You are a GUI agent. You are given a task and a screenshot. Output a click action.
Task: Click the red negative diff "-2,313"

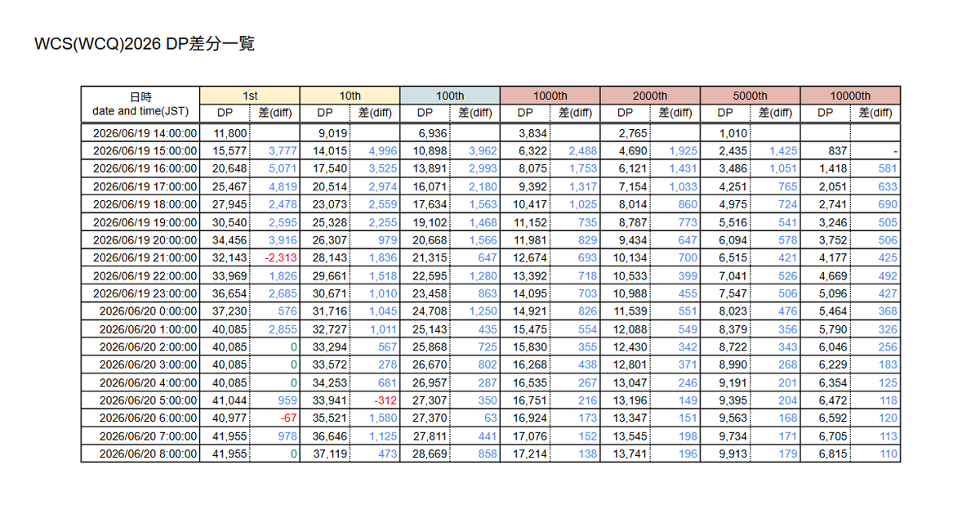point(281,257)
